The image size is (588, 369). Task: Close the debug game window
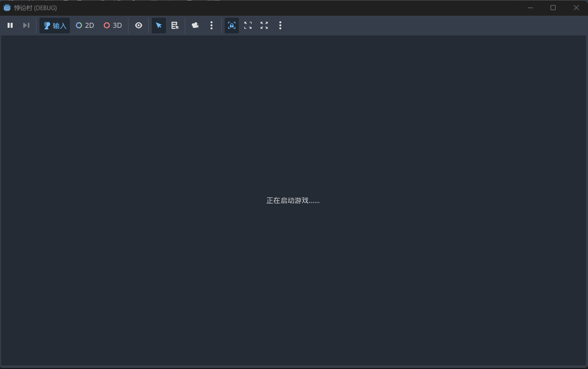pos(576,8)
